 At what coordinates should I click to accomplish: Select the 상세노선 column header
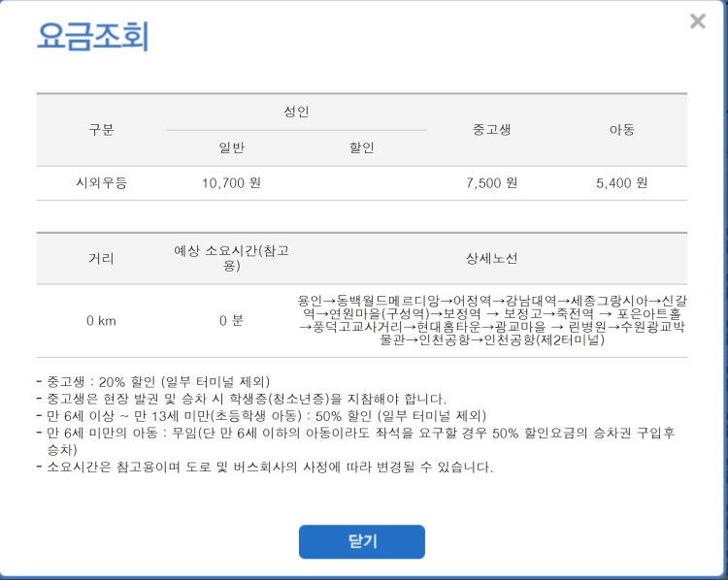point(491,259)
